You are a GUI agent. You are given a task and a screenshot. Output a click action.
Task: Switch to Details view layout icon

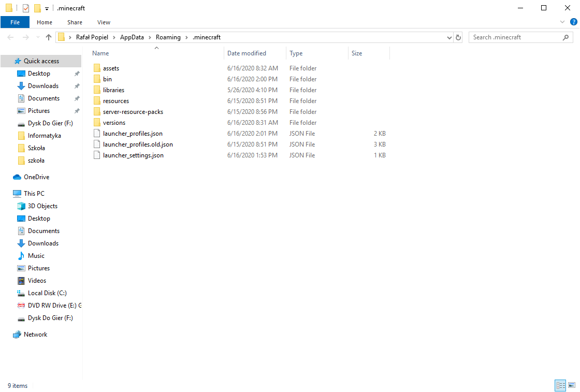click(560, 385)
